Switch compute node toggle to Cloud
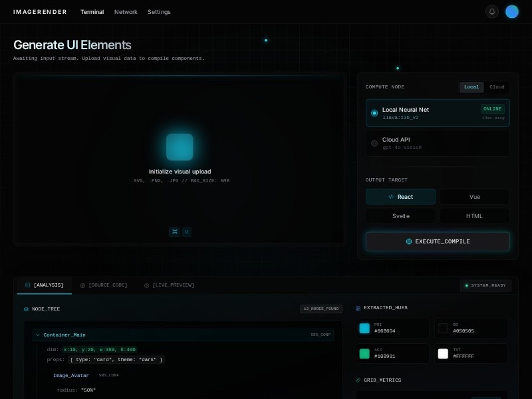 tap(497, 87)
